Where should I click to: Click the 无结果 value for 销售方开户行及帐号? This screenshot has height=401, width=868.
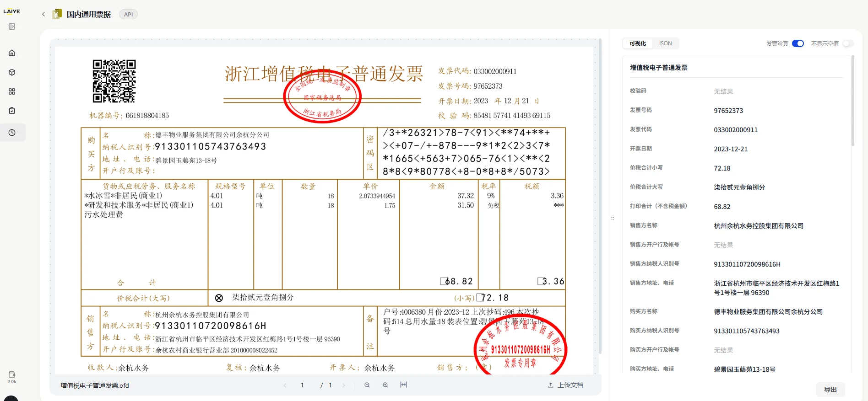coord(723,245)
